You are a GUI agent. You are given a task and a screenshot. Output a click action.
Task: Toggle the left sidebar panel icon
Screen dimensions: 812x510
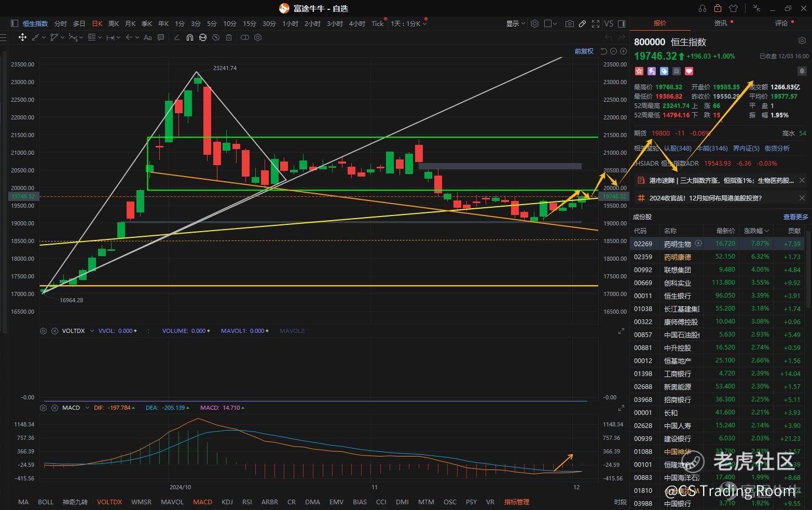point(14,23)
